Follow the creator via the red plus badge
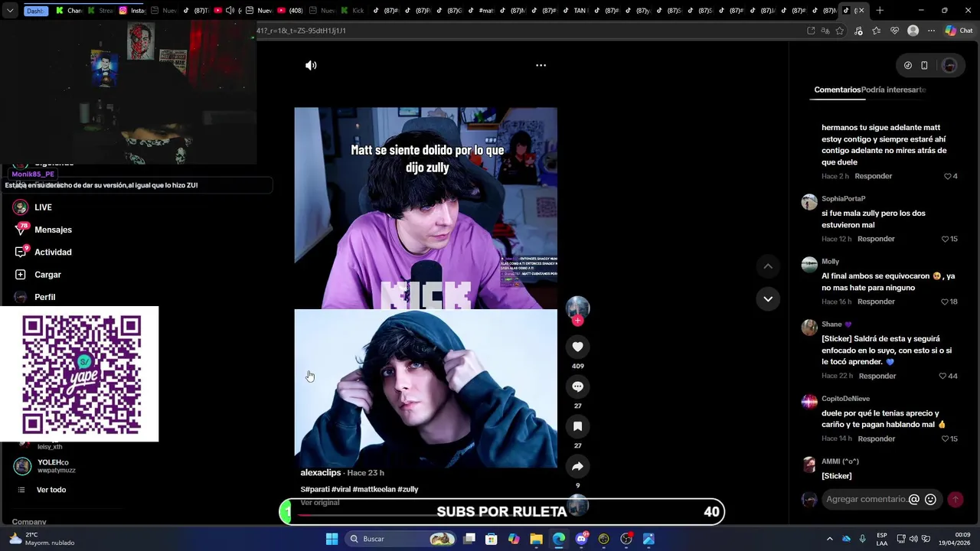 click(577, 321)
